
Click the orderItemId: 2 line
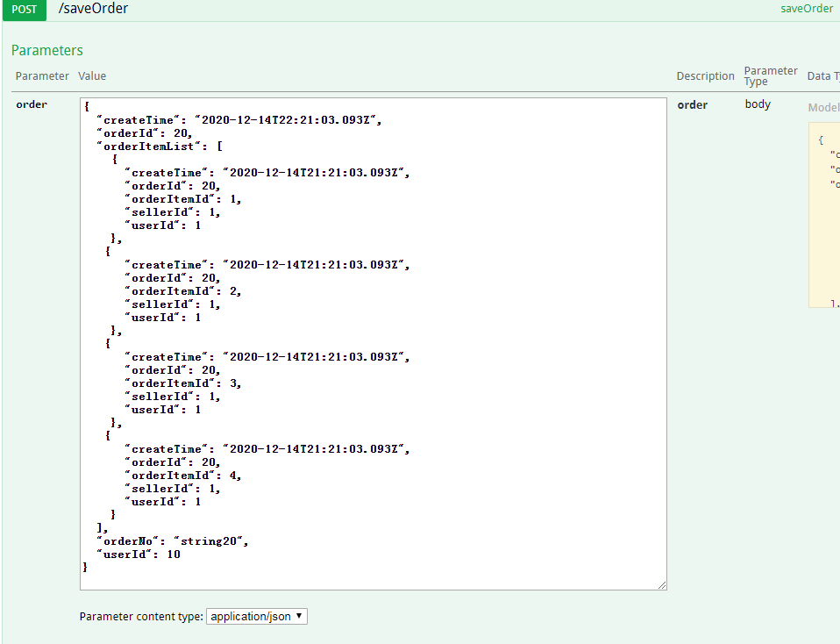[x=182, y=291]
